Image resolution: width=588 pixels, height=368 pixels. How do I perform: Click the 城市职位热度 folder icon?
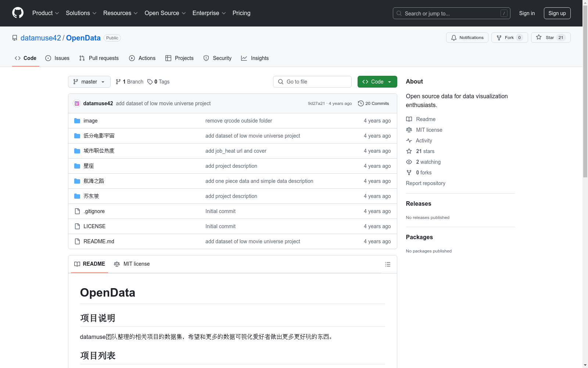tap(77, 151)
